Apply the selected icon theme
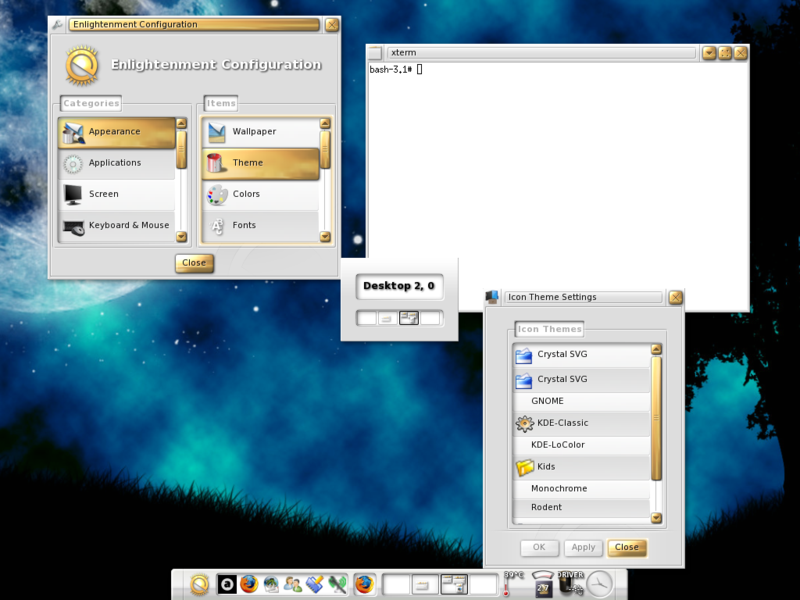This screenshot has width=800, height=600. coord(583,547)
